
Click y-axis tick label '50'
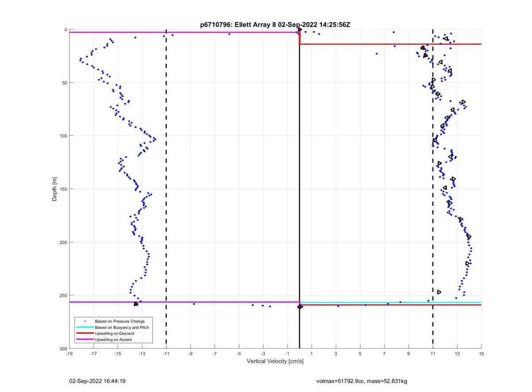tap(64, 83)
